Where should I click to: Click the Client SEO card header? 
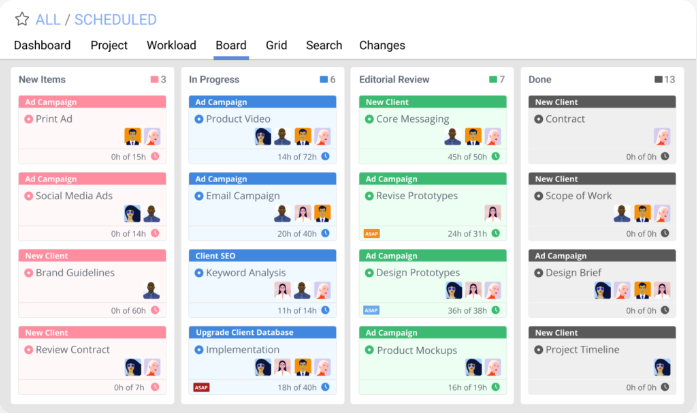coord(262,256)
